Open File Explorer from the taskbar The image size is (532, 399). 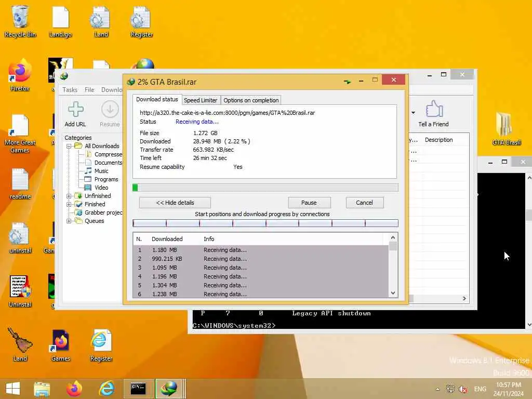pyautogui.click(x=42, y=389)
